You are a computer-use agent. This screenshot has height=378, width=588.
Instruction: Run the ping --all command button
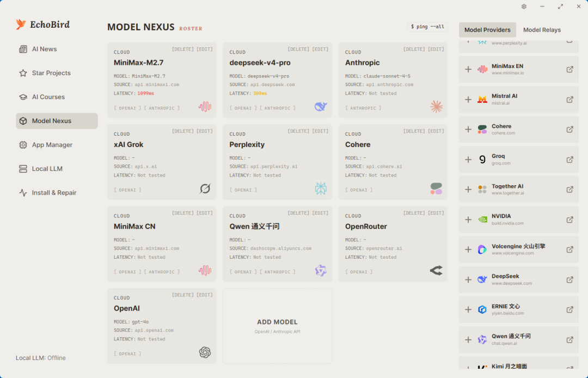(427, 27)
